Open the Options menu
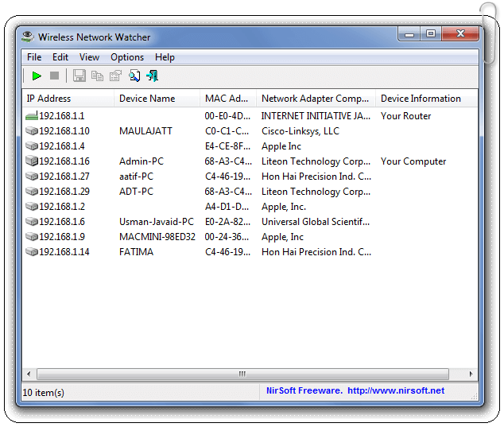Image resolution: width=504 pixels, height=427 pixels. pos(127,57)
